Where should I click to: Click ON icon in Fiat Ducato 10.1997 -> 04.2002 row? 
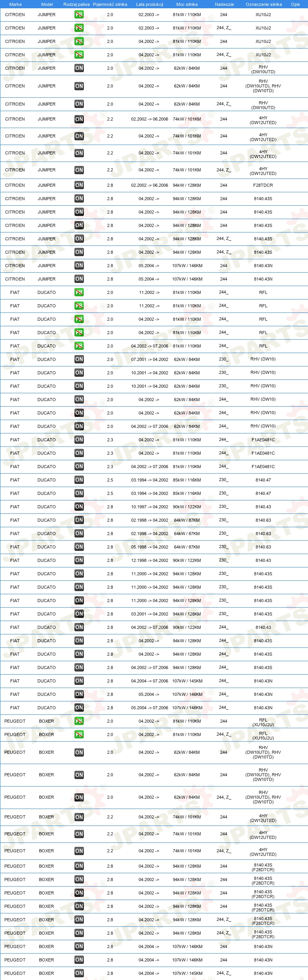pos(79,507)
